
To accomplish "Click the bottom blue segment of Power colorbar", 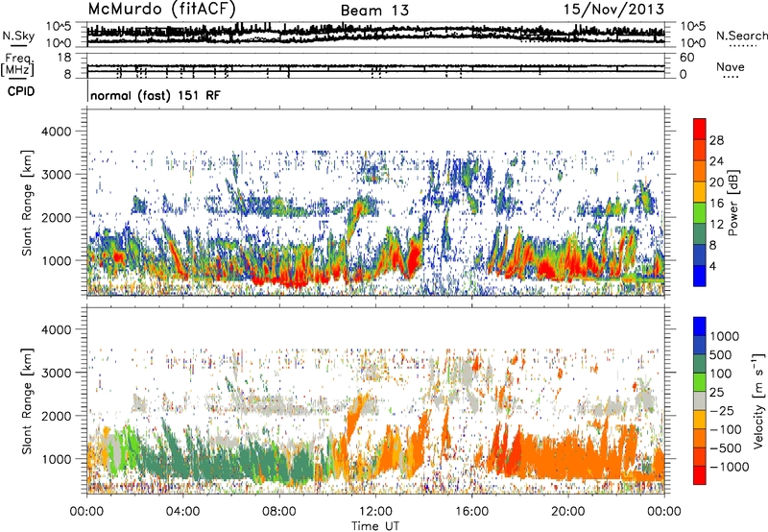I will pyautogui.click(x=700, y=276).
